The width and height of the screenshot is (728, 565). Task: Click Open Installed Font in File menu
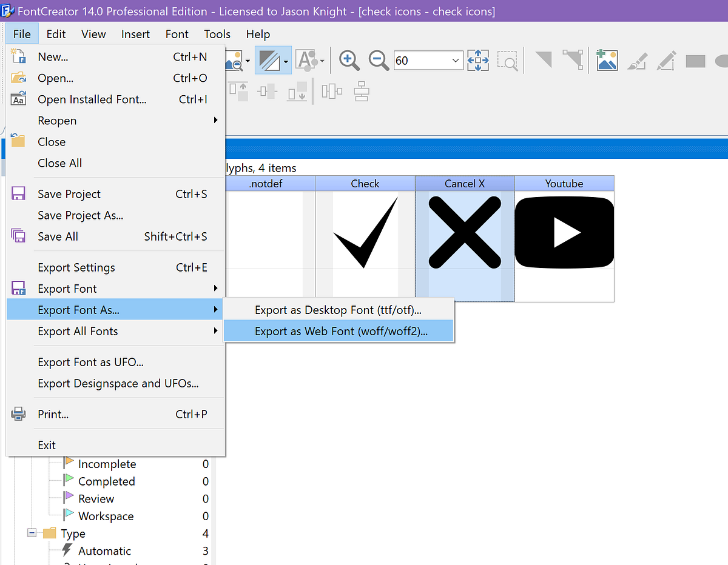(92, 99)
